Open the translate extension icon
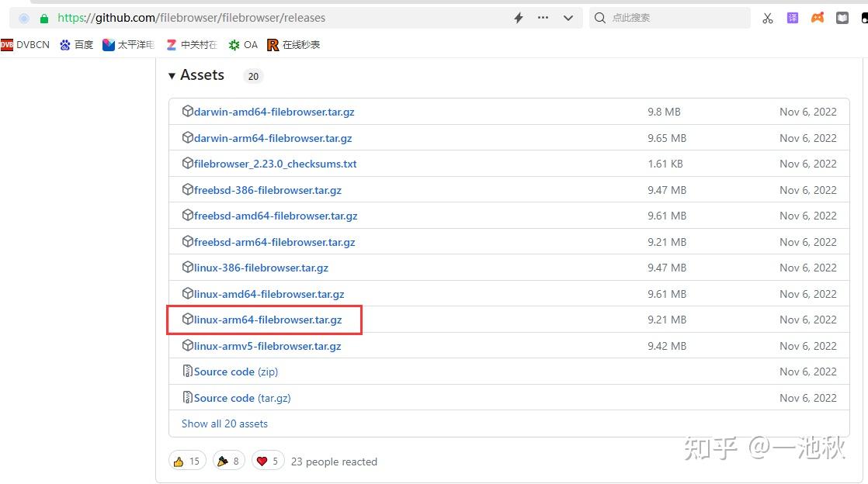Image resolution: width=868 pixels, height=484 pixels. pos(792,17)
